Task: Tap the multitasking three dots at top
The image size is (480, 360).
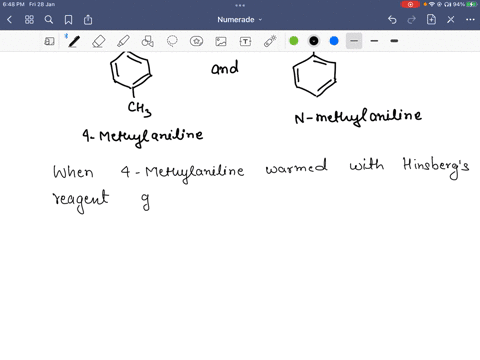Action: pos(240,5)
